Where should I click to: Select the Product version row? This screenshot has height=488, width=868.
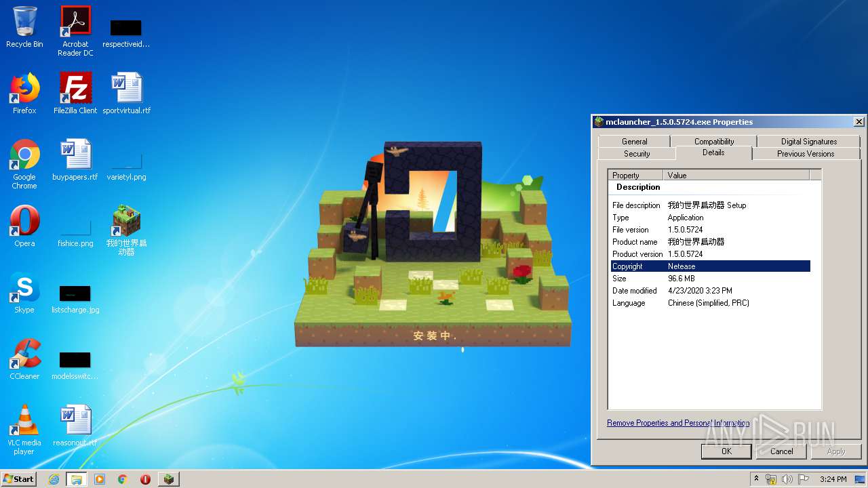(711, 254)
